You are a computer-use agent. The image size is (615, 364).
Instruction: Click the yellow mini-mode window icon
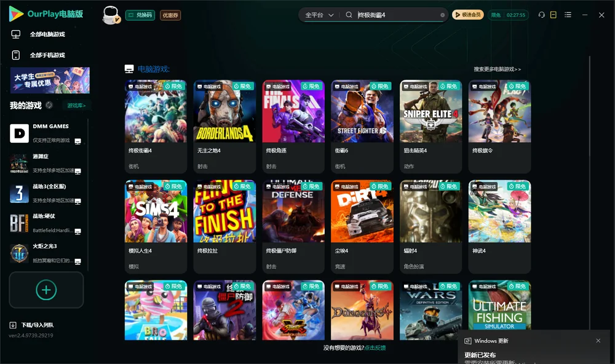click(x=553, y=15)
